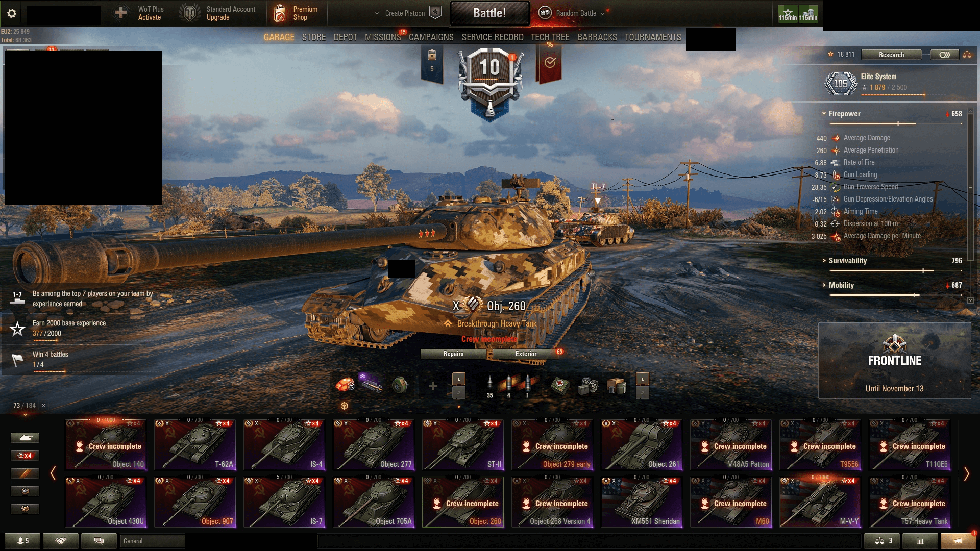Open the first aid kit consumable slot
The width and height of the screenshot is (980, 551).
(x=560, y=386)
